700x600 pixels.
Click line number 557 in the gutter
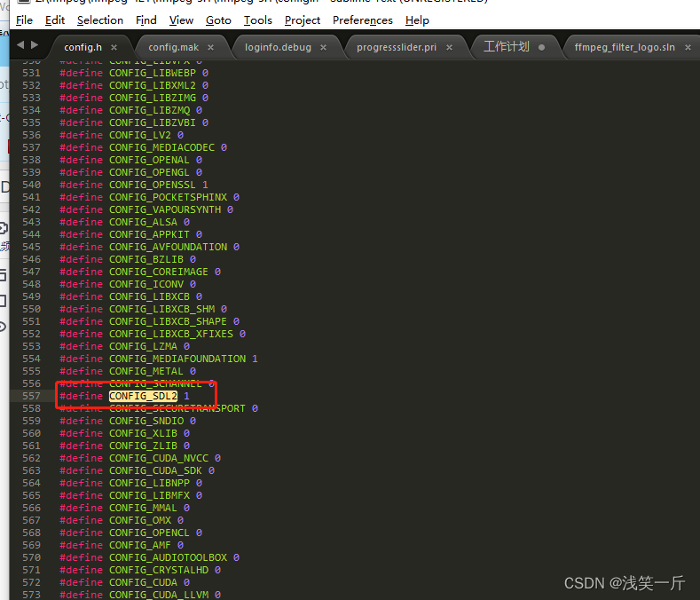[31, 396]
